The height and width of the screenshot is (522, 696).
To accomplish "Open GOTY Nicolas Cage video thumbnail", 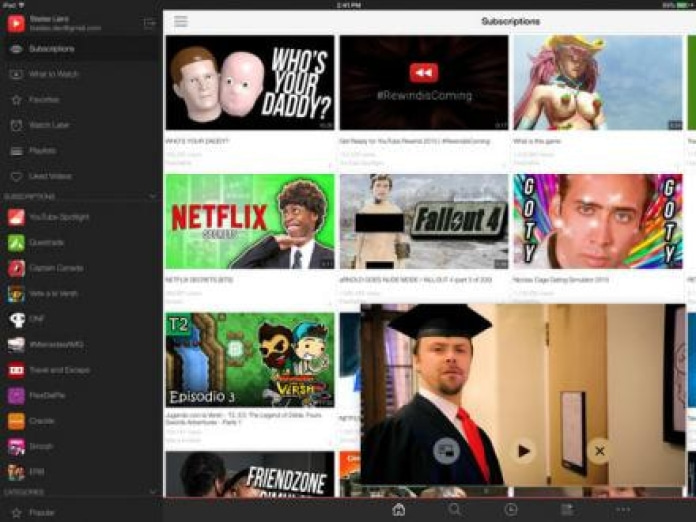I will [598, 221].
